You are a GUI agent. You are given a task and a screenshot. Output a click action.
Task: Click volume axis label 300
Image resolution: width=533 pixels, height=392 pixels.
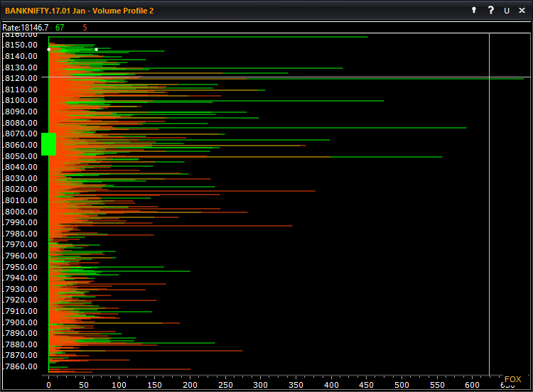pos(260,385)
